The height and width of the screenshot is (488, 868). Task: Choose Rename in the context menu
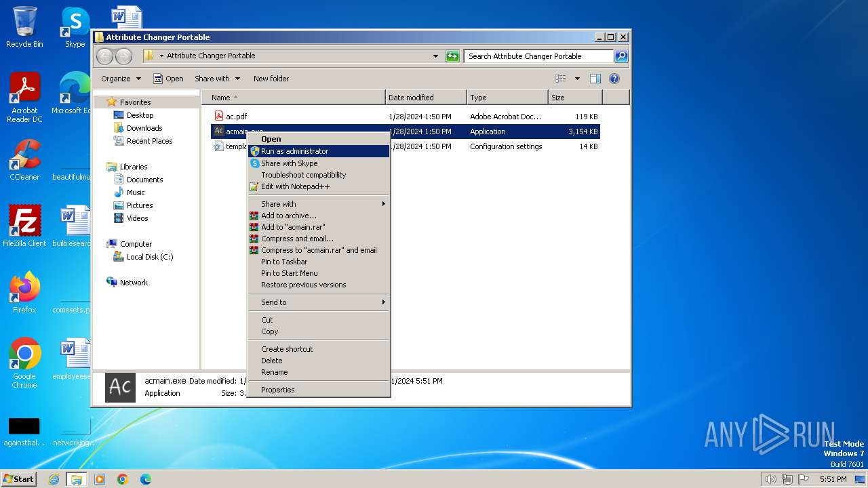[319, 372]
